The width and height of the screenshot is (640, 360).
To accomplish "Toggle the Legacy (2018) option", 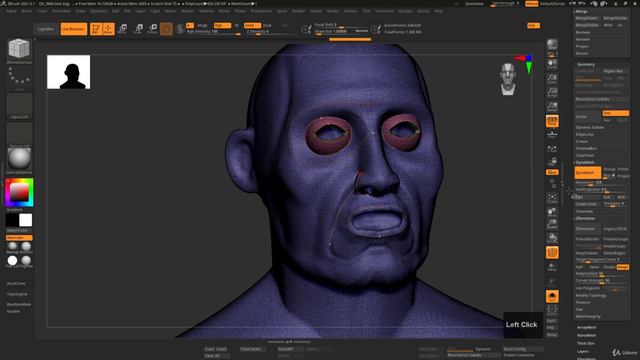I will point(616,229).
